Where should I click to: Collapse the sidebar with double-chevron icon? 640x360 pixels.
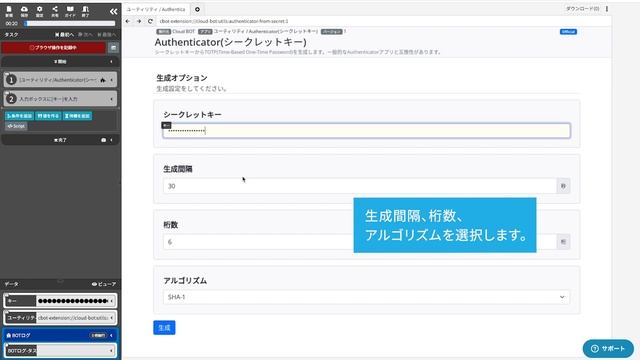pyautogui.click(x=113, y=11)
